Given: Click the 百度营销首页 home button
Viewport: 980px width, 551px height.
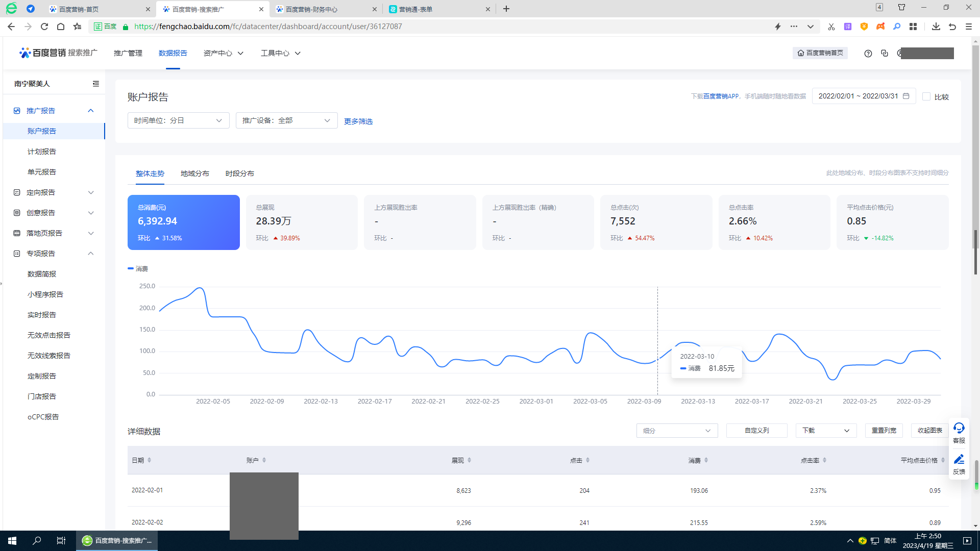Looking at the screenshot, I should 820,53.
